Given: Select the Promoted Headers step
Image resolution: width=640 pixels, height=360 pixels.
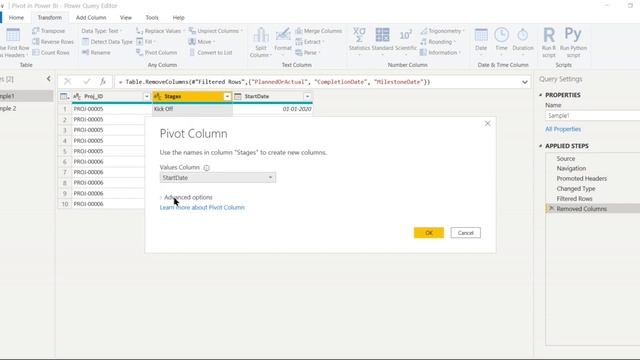Looking at the screenshot, I should point(581,178).
